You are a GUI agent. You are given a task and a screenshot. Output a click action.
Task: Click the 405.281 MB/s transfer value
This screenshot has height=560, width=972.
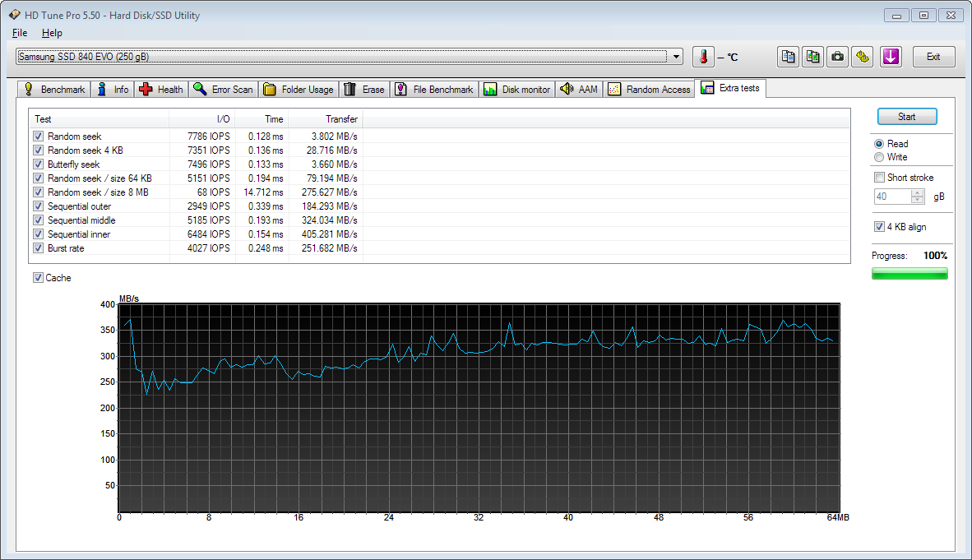329,234
